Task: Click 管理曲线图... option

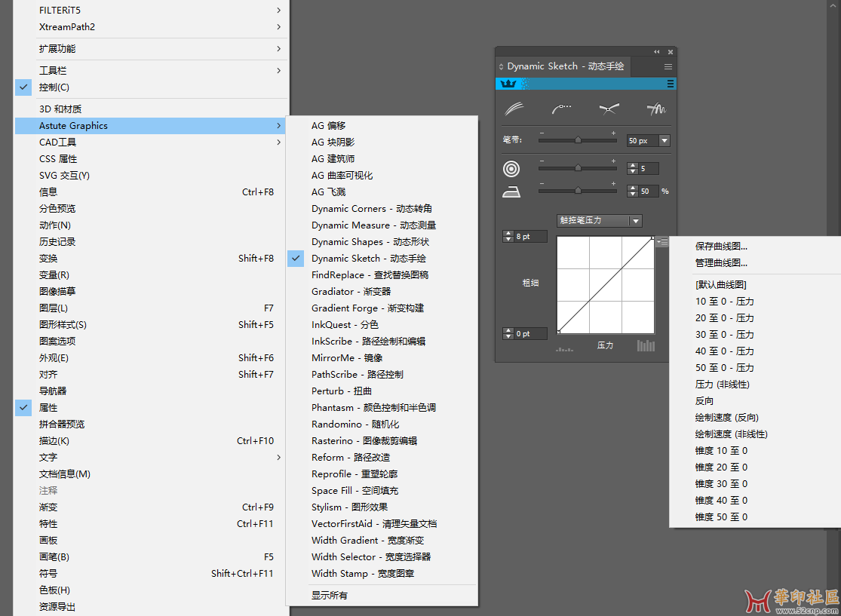Action: pos(755,262)
